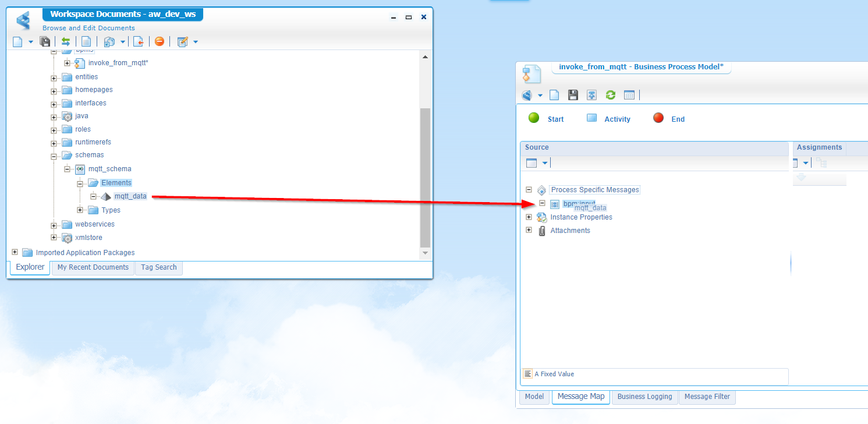Screen dimensions: 868x424
Task: Collapse the schemas folder
Action: pos(54,156)
